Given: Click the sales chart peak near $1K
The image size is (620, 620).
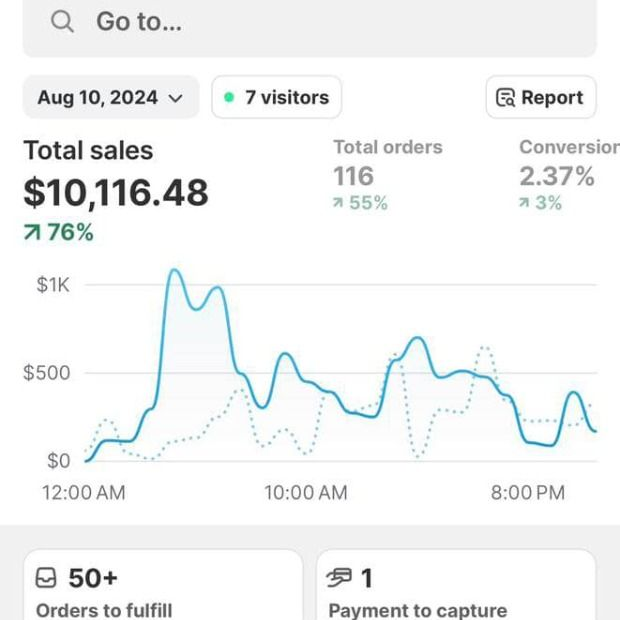Looking at the screenshot, I should pyautogui.click(x=175, y=270).
